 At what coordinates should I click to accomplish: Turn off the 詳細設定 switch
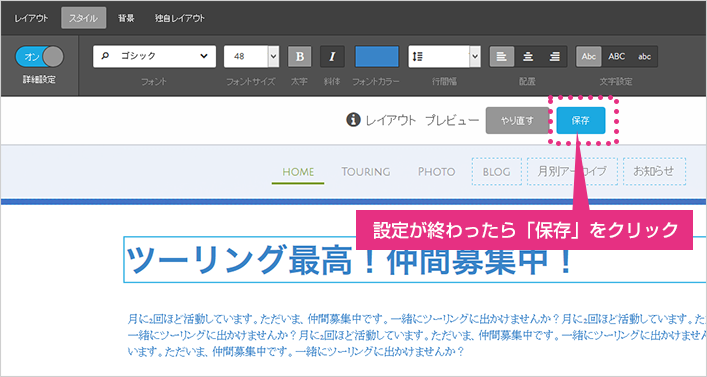pyautogui.click(x=40, y=56)
